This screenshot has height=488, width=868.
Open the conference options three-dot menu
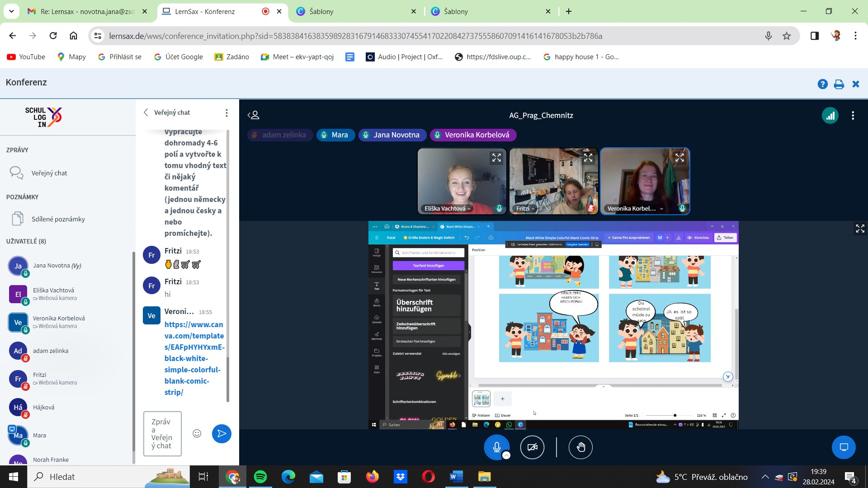[853, 116]
